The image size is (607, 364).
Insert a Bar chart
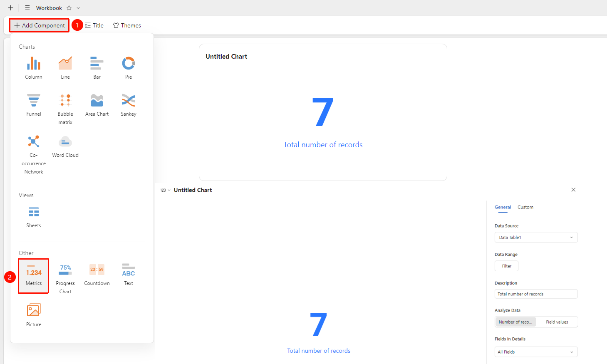coord(97,68)
